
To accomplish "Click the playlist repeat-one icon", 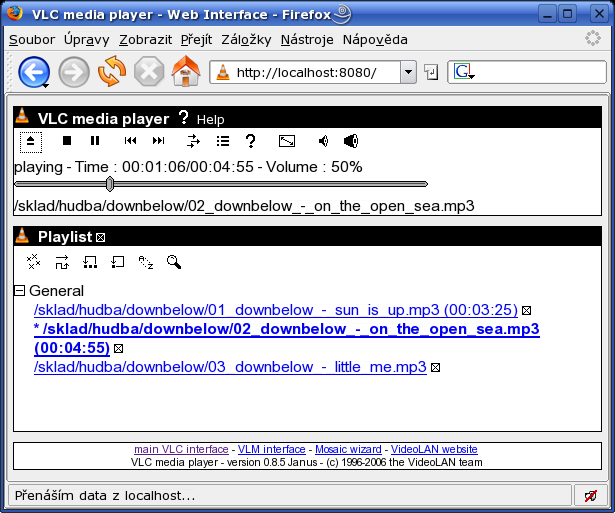I will (x=118, y=262).
